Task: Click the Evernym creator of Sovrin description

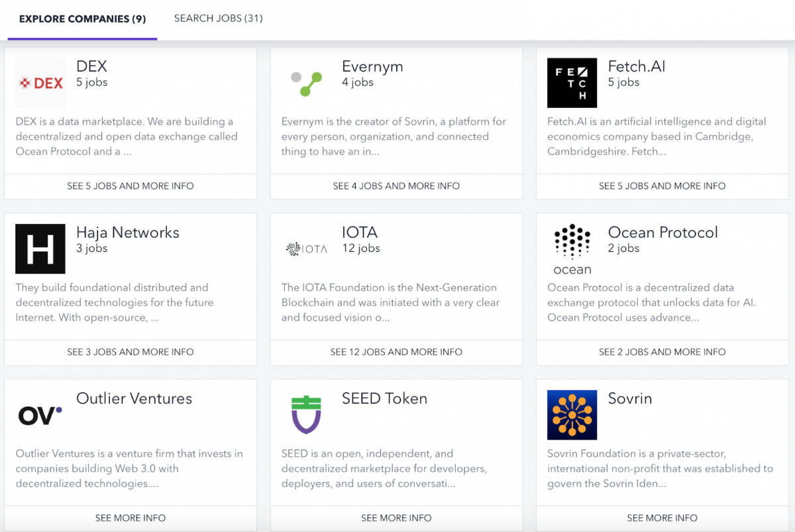Action: (394, 136)
